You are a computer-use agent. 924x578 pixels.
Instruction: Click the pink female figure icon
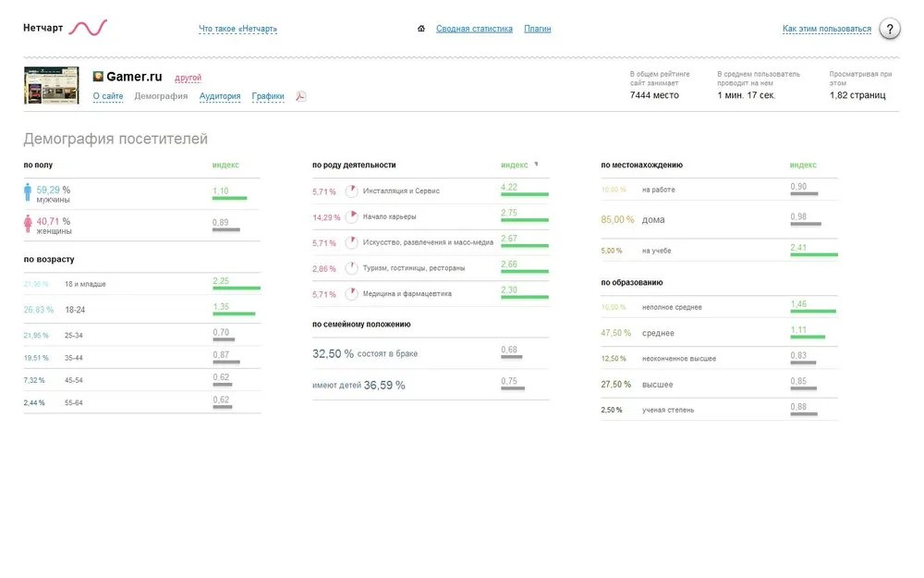[28, 225]
